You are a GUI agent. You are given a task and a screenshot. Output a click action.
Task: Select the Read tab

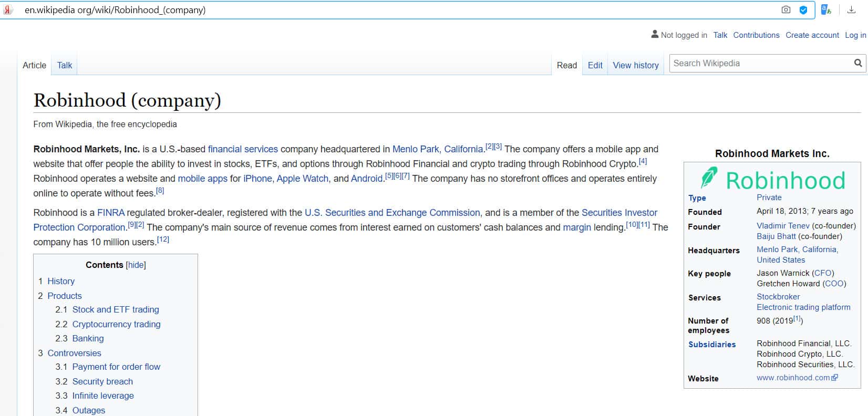[567, 65]
